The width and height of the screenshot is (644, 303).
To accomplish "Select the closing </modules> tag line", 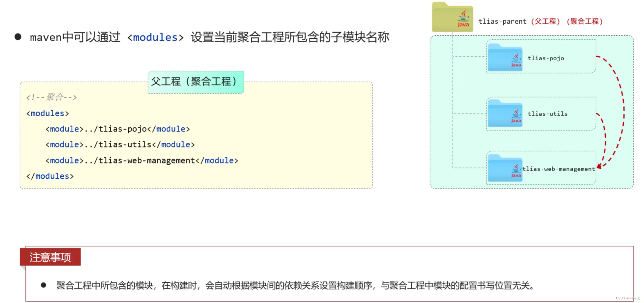I will (x=50, y=176).
